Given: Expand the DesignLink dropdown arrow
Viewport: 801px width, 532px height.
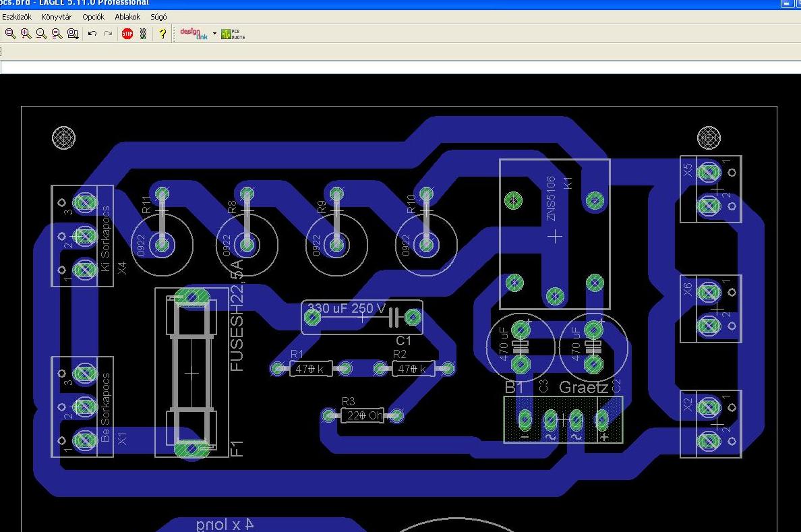Looking at the screenshot, I should pyautogui.click(x=214, y=33).
